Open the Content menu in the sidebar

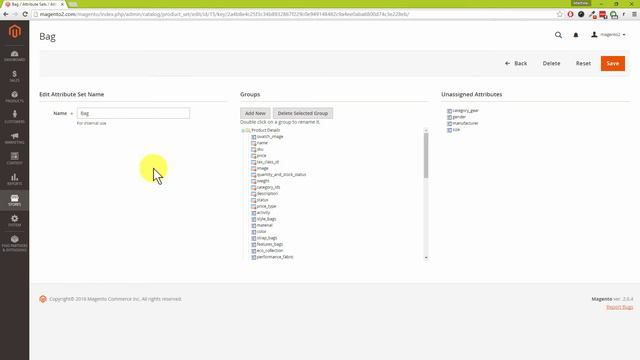15,158
